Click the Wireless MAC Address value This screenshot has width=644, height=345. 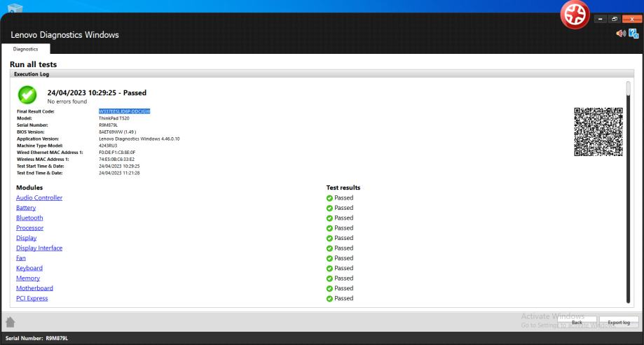point(116,159)
